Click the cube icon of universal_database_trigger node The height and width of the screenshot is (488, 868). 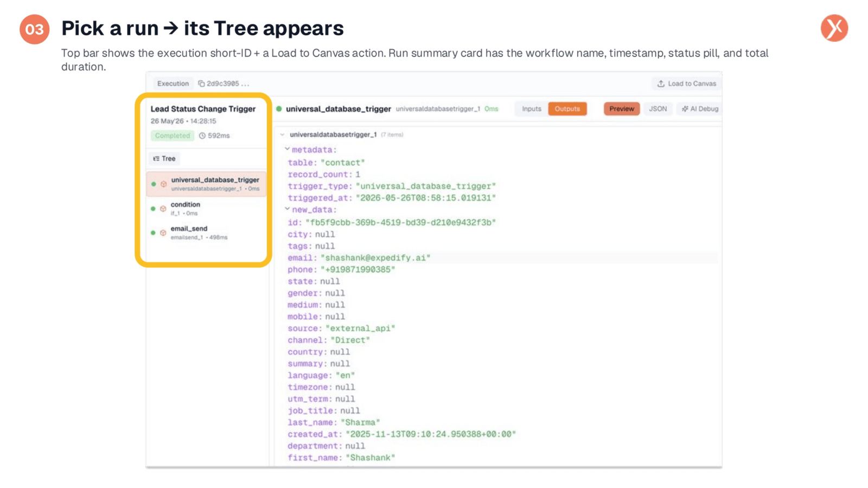[163, 184]
